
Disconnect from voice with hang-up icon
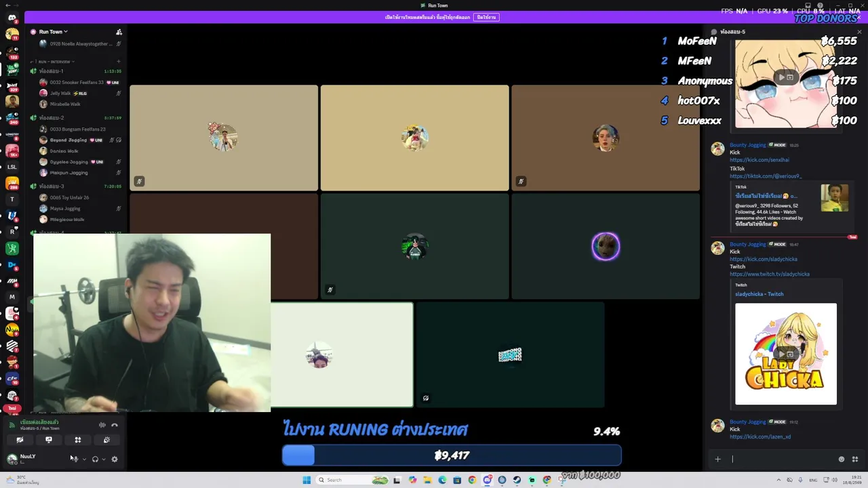pos(115,425)
